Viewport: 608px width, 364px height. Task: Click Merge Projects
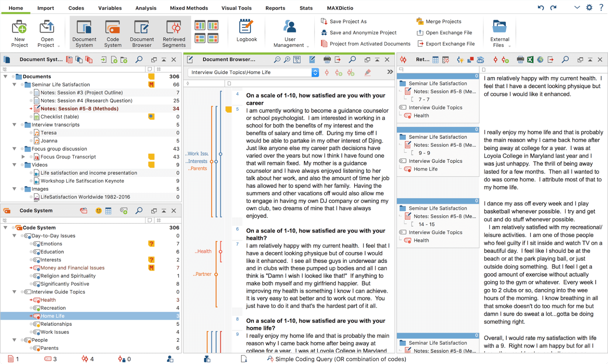pyautogui.click(x=443, y=21)
